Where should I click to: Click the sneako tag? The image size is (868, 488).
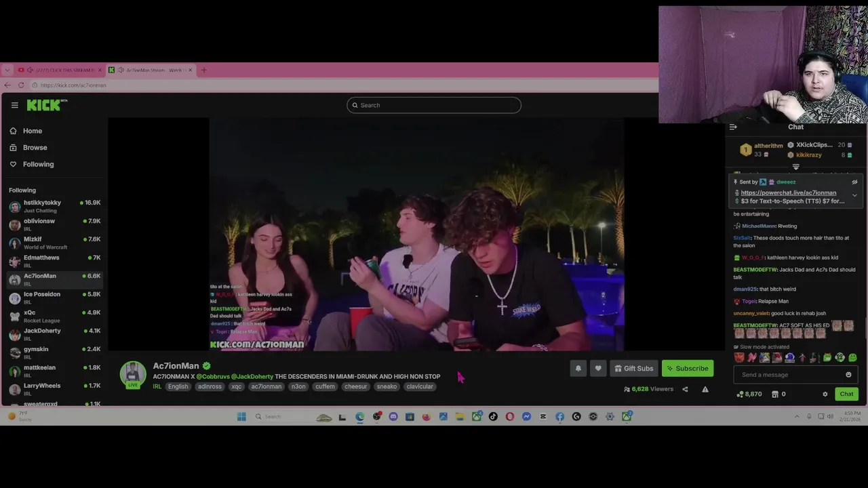[x=387, y=386]
